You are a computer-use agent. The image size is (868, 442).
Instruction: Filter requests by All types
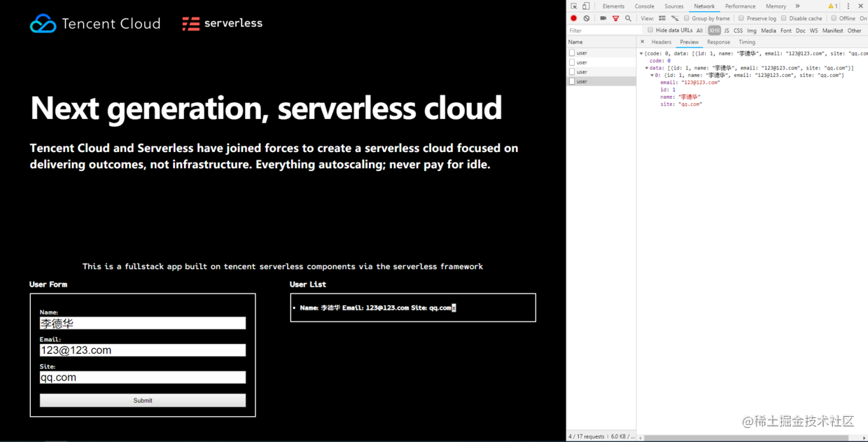click(699, 31)
